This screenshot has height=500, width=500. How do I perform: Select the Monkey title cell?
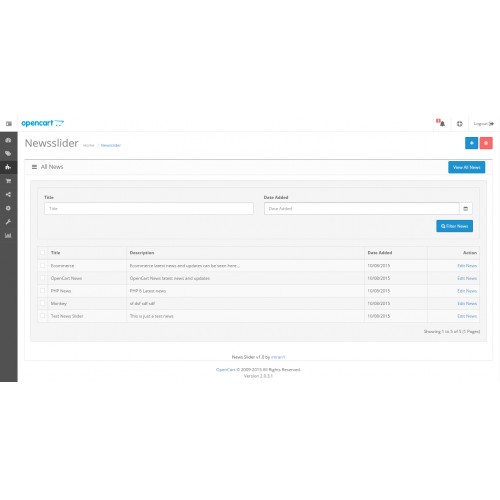click(x=59, y=304)
